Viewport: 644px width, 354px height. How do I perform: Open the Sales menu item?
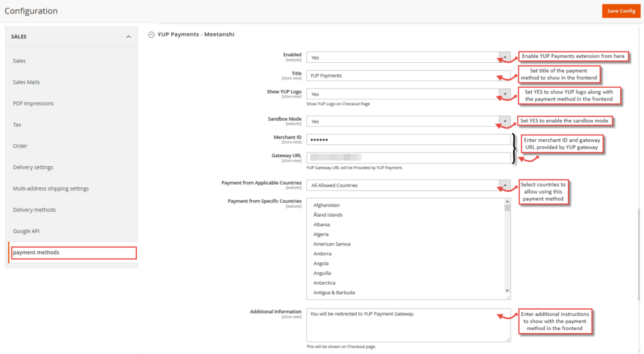pyautogui.click(x=19, y=61)
